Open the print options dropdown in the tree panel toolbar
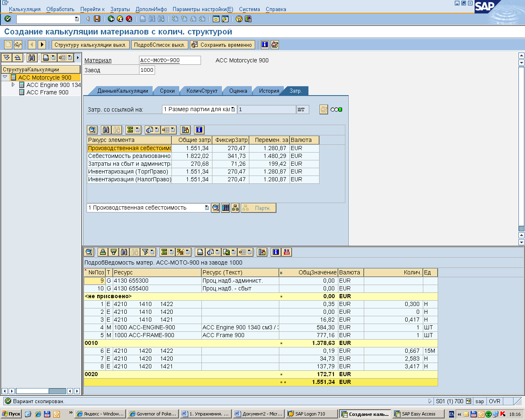The image size is (525, 420). click(x=53, y=57)
